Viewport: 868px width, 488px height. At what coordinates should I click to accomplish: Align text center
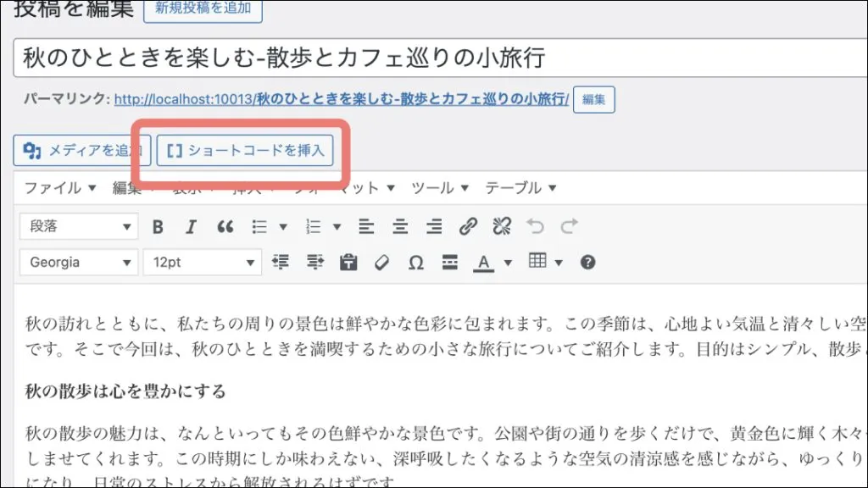[400, 227]
